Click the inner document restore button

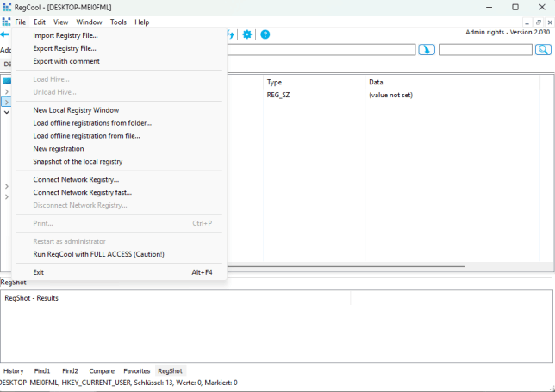538,22
